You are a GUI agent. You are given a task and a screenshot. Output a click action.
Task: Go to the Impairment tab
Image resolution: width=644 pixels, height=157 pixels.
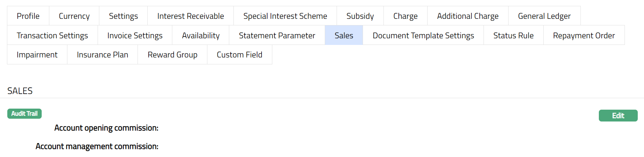[37, 55]
